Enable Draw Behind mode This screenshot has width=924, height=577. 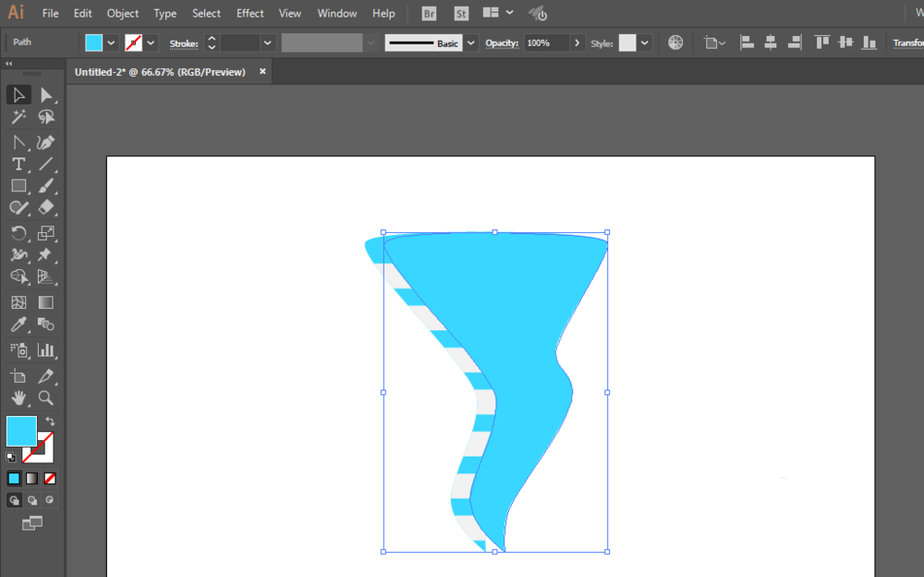31,500
